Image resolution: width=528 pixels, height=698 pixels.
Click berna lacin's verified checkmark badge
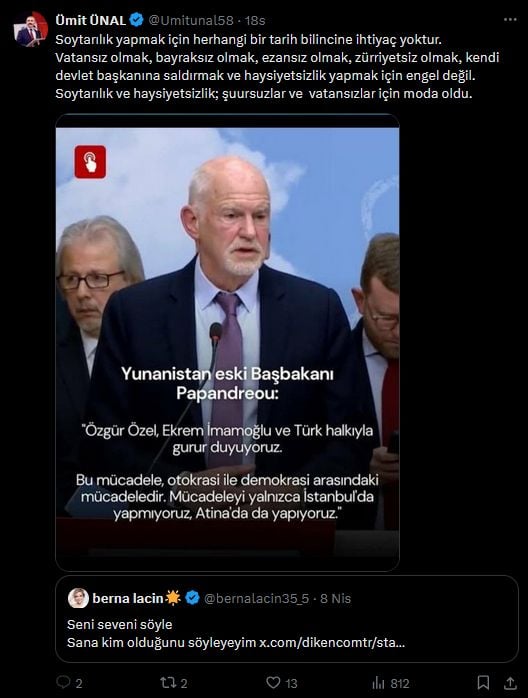click(192, 598)
